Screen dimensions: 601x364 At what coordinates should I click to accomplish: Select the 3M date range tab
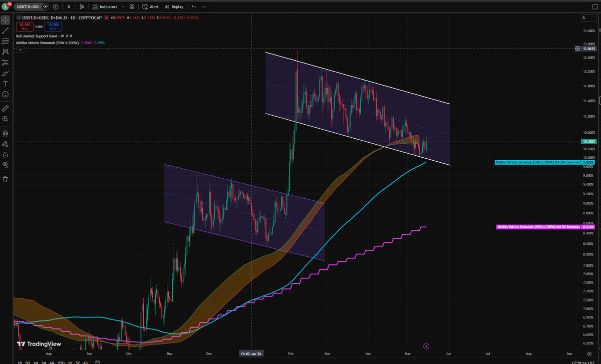coord(44,362)
